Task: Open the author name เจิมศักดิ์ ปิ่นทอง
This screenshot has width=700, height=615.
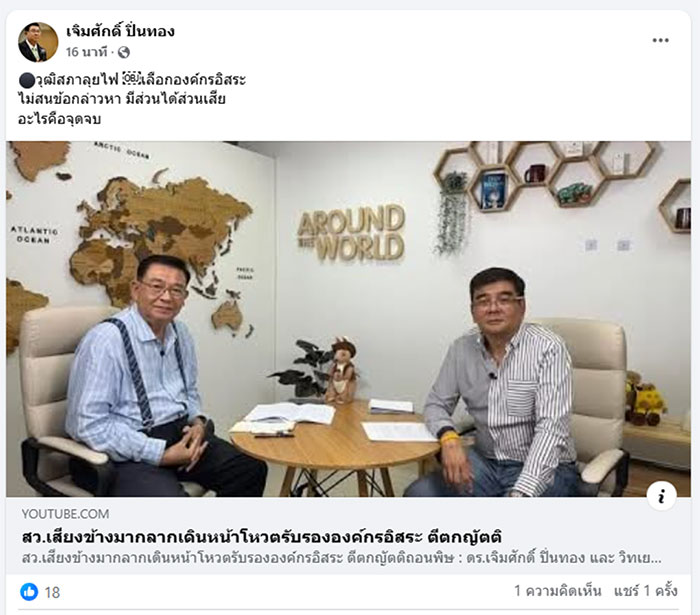Action: point(120,31)
